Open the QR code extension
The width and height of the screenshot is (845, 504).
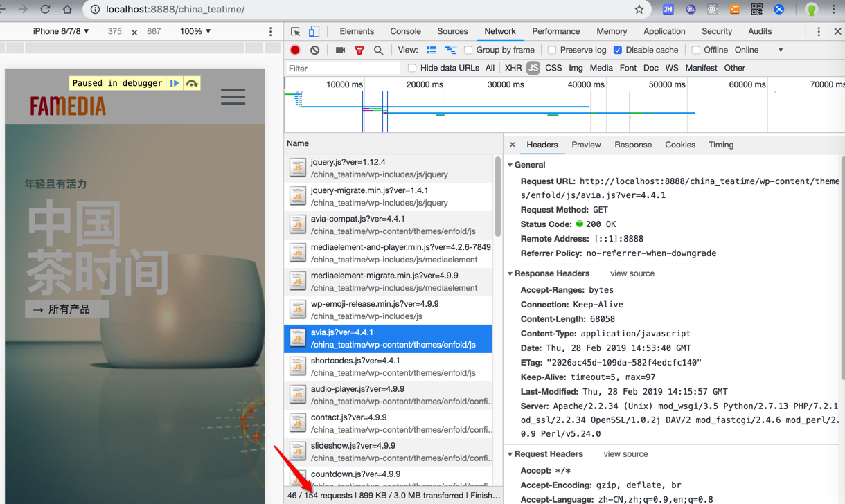click(x=756, y=10)
